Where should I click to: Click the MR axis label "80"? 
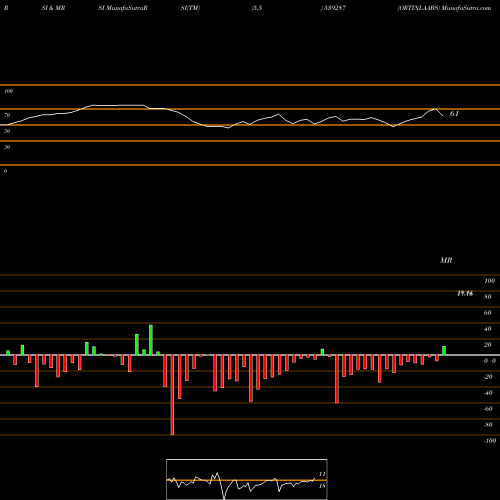[x=488, y=297]
